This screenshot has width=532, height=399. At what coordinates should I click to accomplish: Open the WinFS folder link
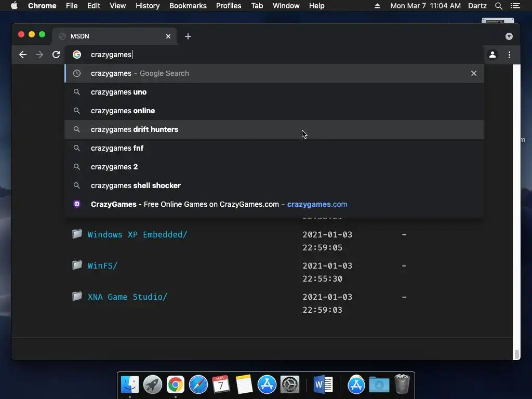[x=102, y=265]
